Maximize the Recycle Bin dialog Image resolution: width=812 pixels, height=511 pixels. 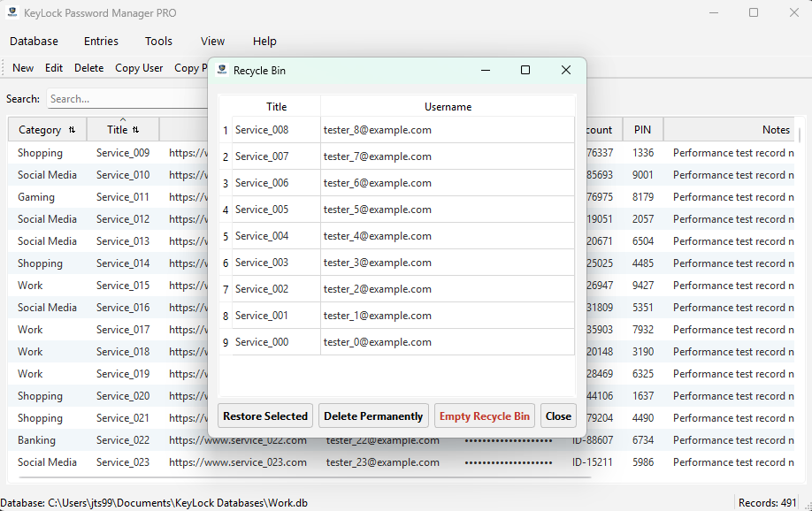(x=525, y=70)
